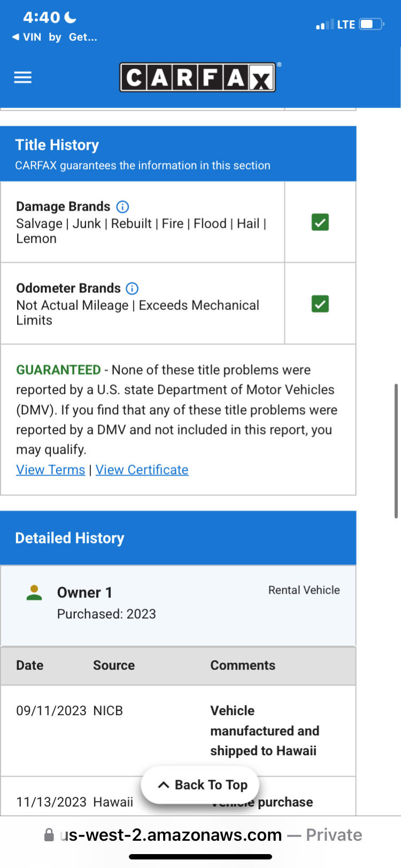Select the Title History section header
This screenshot has height=868, width=401.
pos(178,154)
